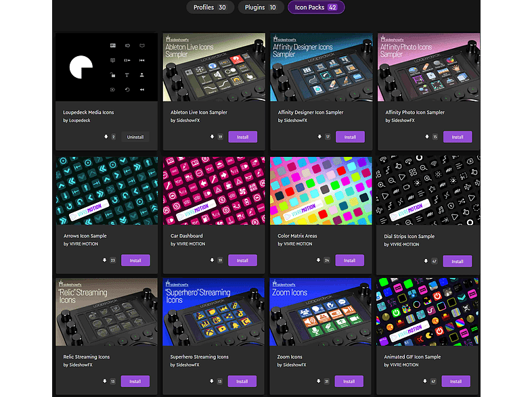The width and height of the screenshot is (532, 397).
Task: Click the download arrow icon on Ableton Live card
Action: coord(213,137)
